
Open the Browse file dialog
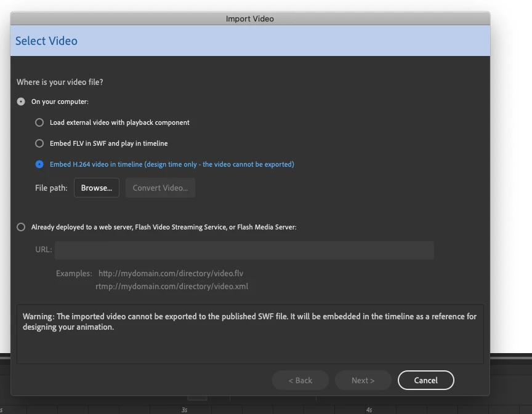point(97,188)
